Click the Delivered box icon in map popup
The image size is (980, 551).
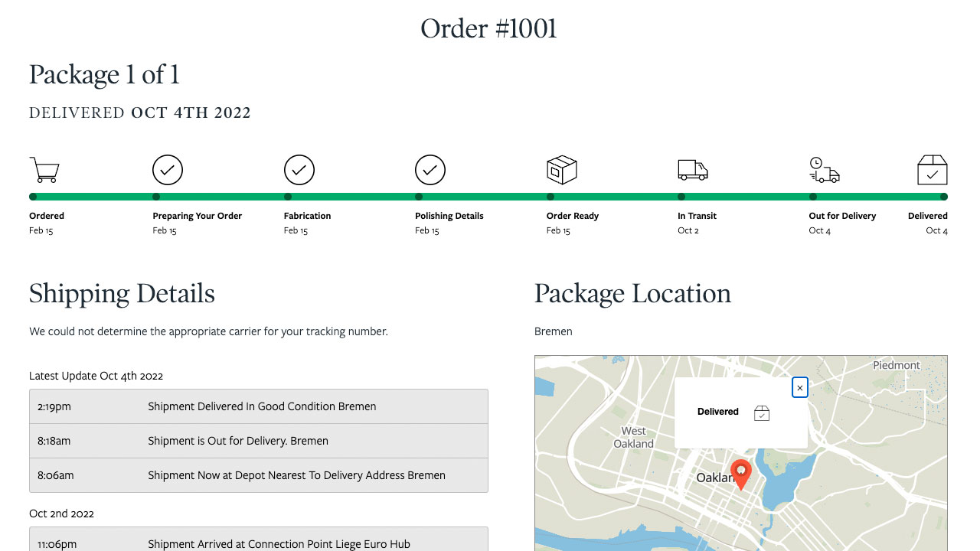coord(762,412)
